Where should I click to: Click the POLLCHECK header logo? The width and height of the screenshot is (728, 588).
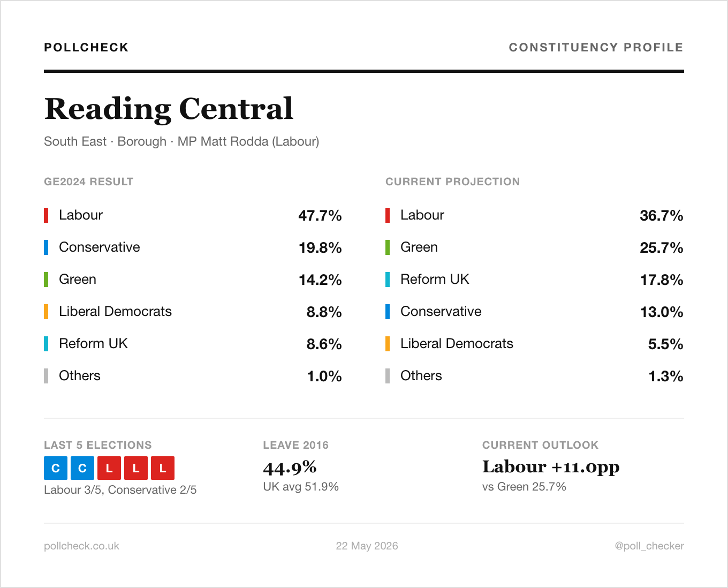coord(86,48)
